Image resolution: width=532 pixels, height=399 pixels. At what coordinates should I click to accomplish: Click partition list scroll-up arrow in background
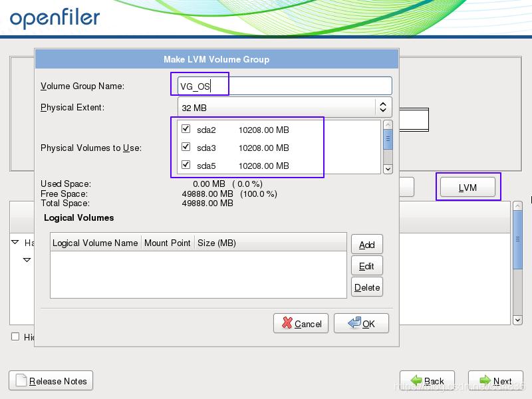point(517,206)
